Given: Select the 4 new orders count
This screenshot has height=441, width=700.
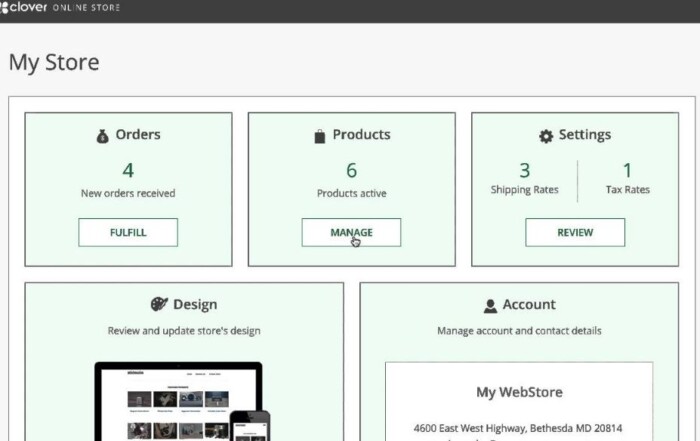Looking at the screenshot, I should coord(128,171).
